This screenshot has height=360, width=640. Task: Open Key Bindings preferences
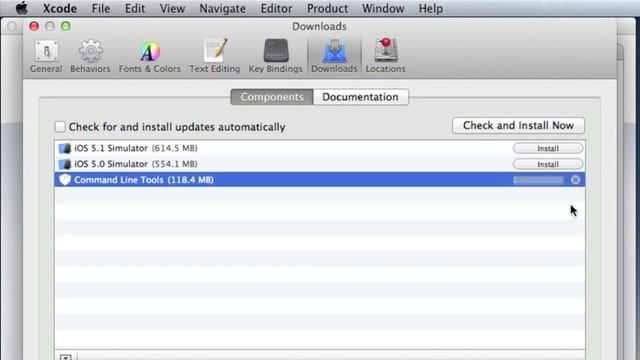[276, 56]
